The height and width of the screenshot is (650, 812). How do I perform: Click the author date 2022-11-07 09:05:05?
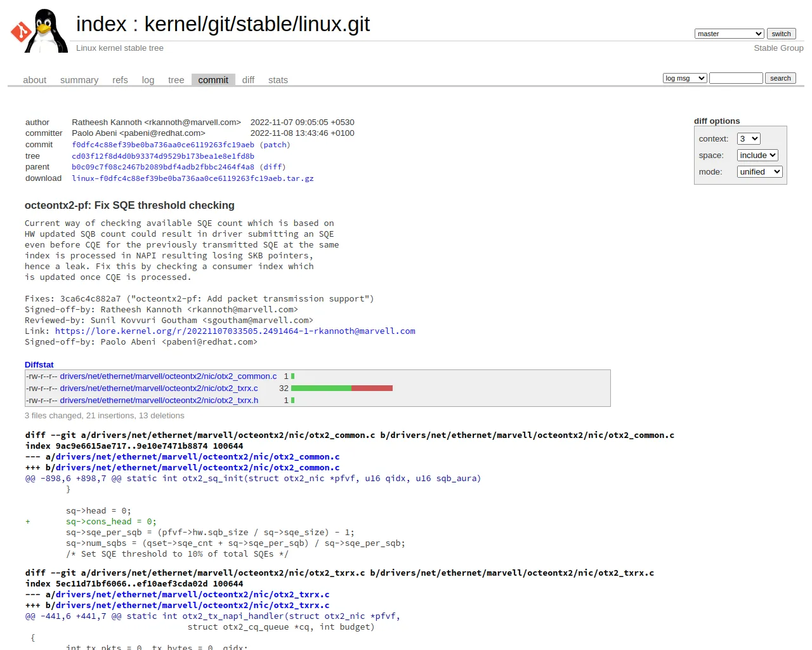click(x=302, y=122)
